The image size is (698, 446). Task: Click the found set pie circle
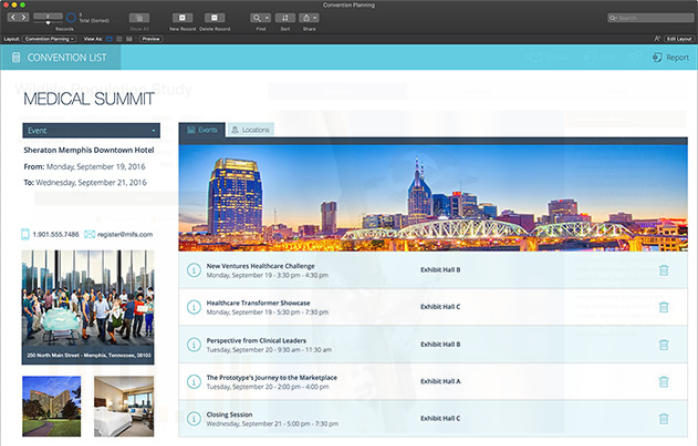(x=71, y=18)
